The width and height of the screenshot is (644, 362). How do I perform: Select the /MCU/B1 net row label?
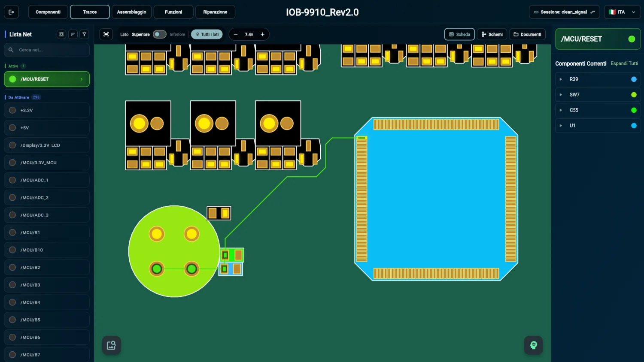click(30, 232)
